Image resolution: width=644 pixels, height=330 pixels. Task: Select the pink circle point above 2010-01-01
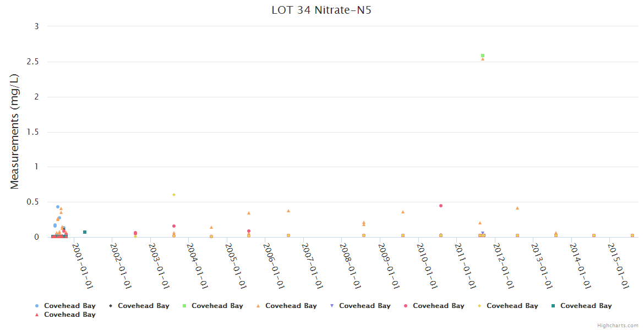tap(441, 206)
